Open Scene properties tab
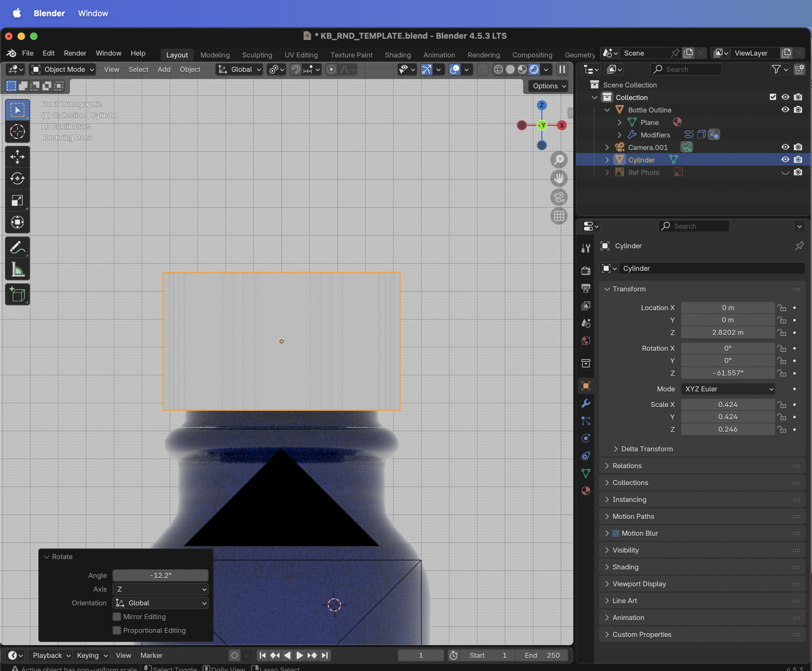The image size is (812, 671). [x=586, y=323]
